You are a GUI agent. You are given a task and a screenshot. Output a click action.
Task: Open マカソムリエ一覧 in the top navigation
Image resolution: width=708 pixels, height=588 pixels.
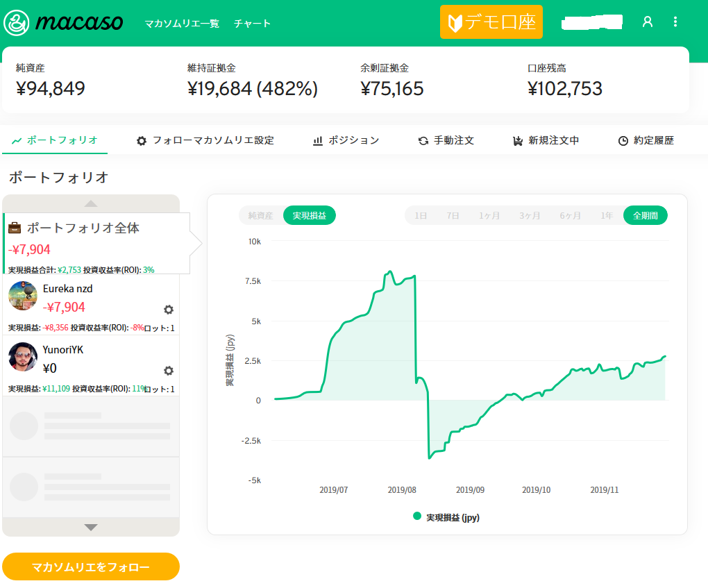182,24
